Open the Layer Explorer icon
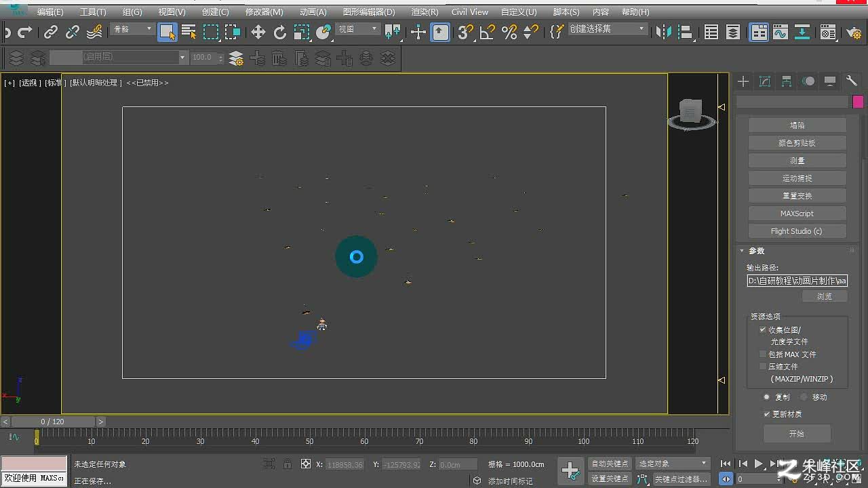Viewport: 868px width, 488px height. (733, 32)
